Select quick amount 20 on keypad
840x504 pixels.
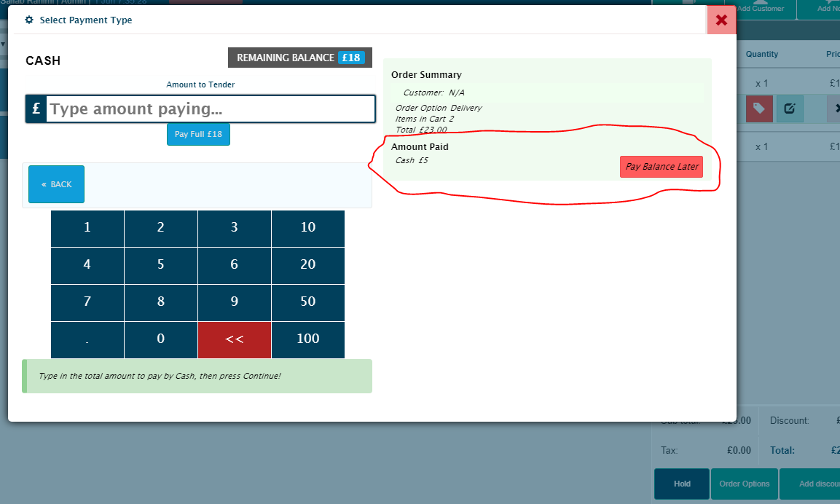point(308,266)
